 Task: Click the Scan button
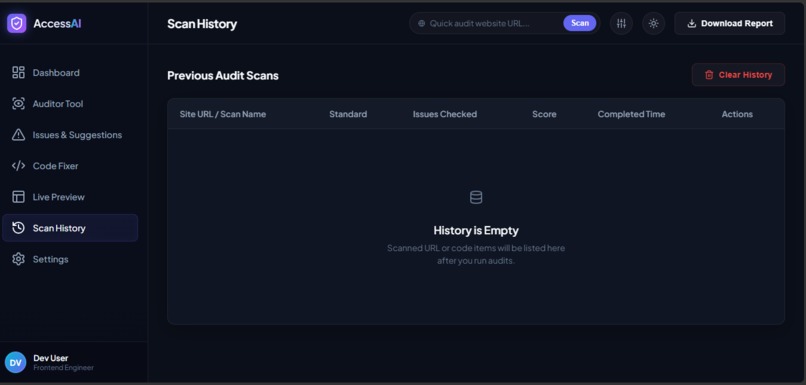pyautogui.click(x=579, y=23)
